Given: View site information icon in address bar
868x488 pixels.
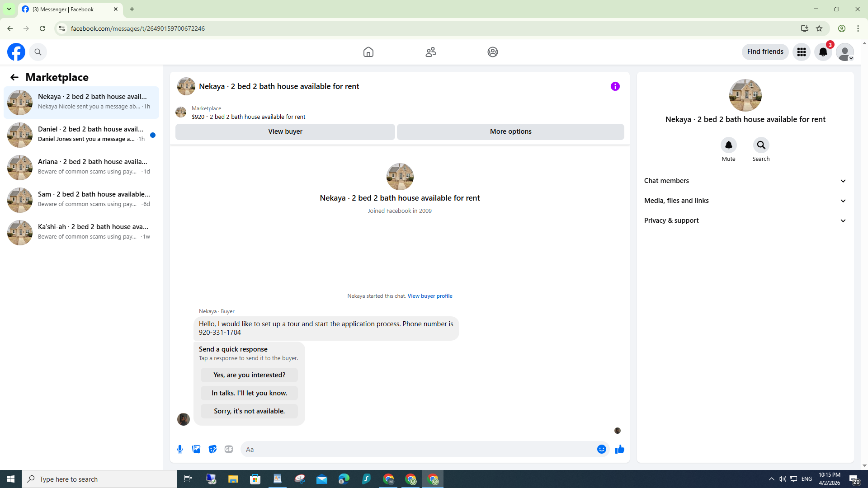Looking at the screenshot, I should pos(62,28).
